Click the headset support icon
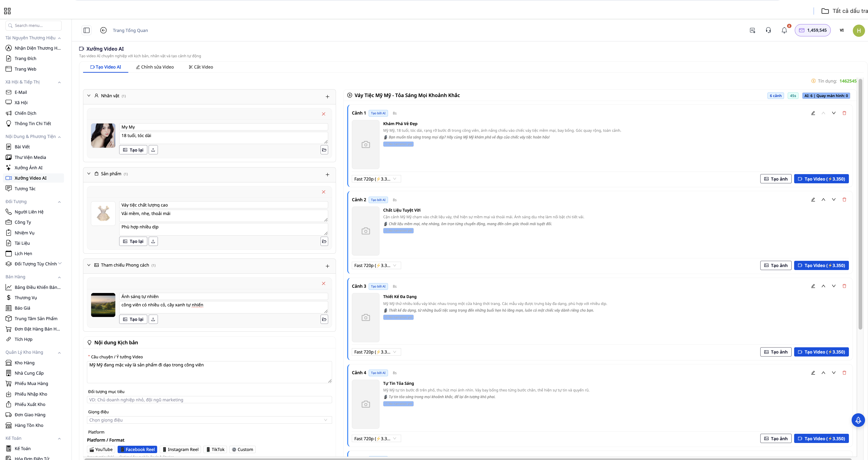 coord(768,30)
